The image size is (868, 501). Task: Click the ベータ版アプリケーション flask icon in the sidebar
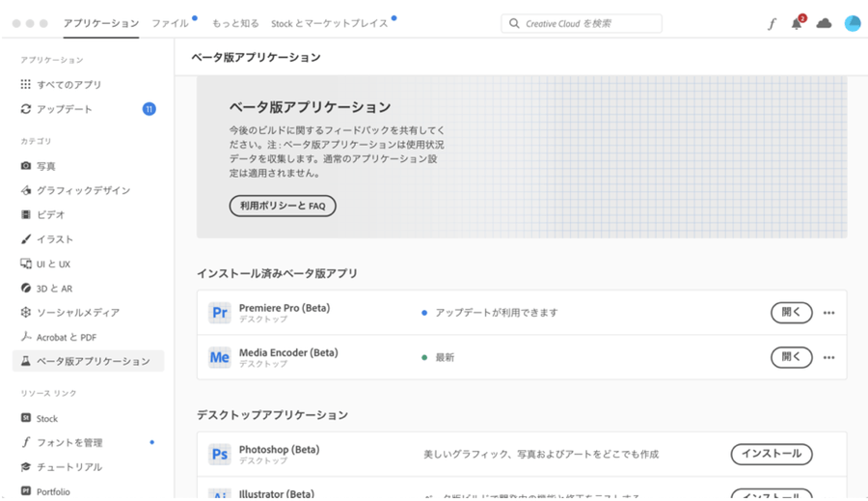(x=25, y=361)
